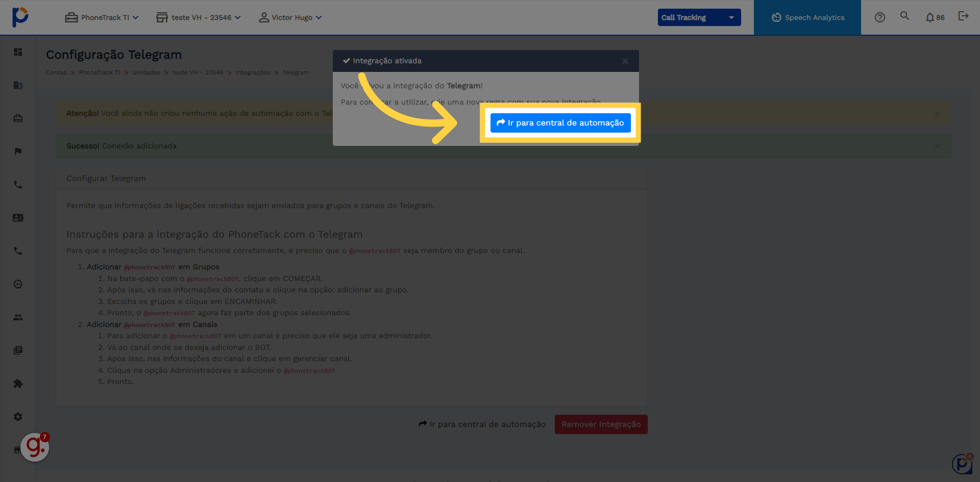The image size is (980, 482).
Task: Open the help question mark icon
Action: tap(879, 17)
